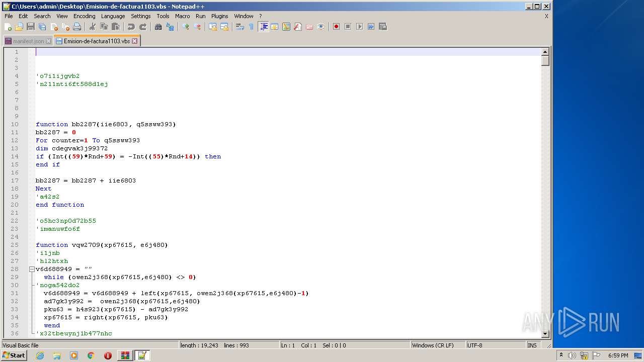Click the Stop recording macro icon
The image size is (644, 362).
pos(348,27)
